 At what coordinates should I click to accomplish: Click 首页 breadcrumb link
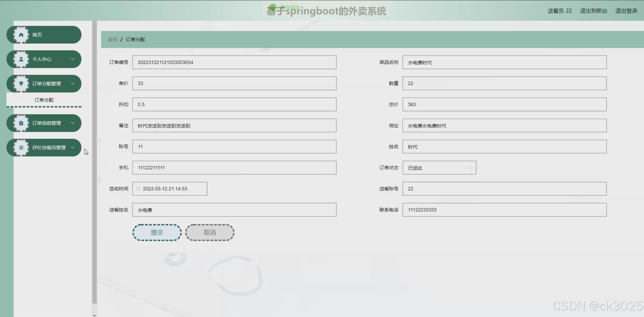coord(112,40)
